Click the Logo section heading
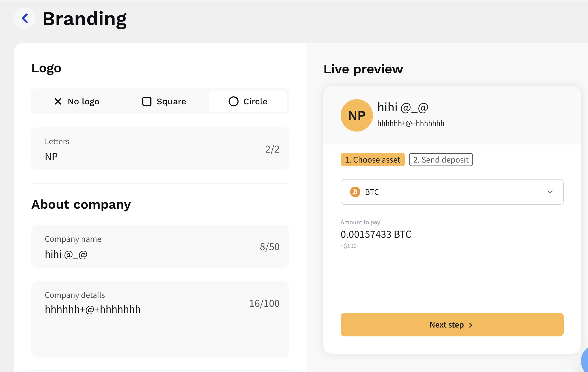Viewport: 588px width, 372px height. click(x=46, y=68)
